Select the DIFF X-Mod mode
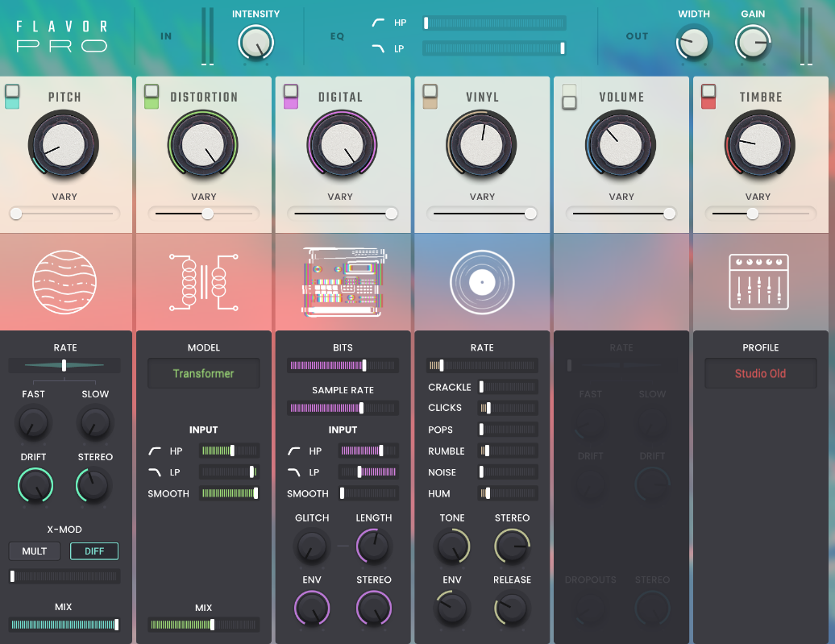 [x=94, y=551]
